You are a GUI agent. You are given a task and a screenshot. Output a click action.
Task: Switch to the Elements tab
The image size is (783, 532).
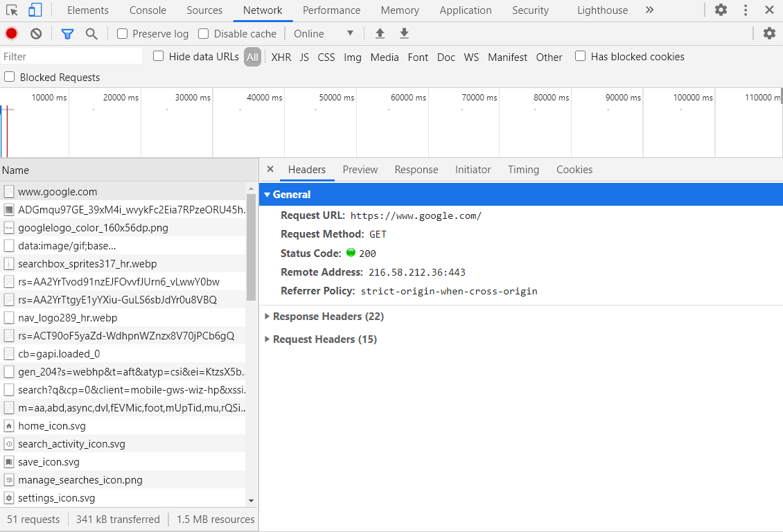pos(88,10)
